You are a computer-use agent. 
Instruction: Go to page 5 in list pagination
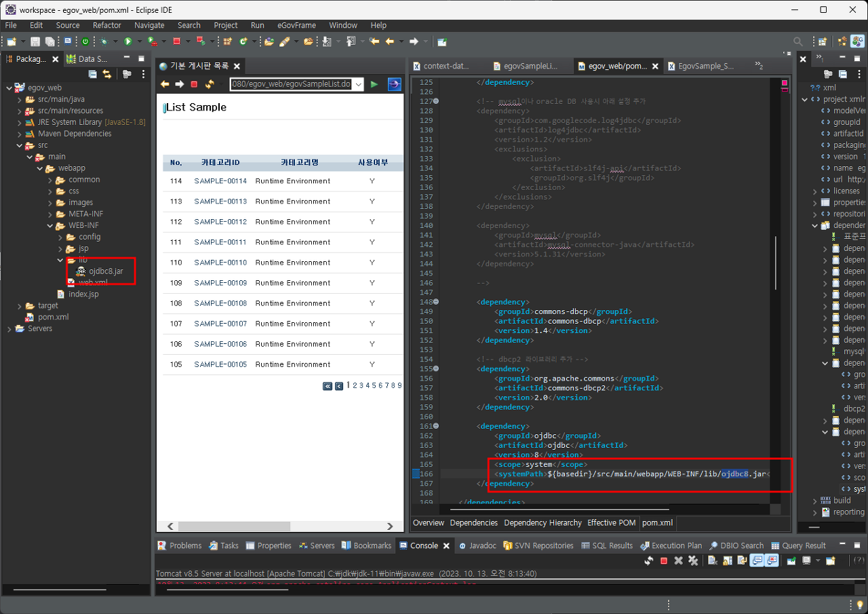pos(372,385)
